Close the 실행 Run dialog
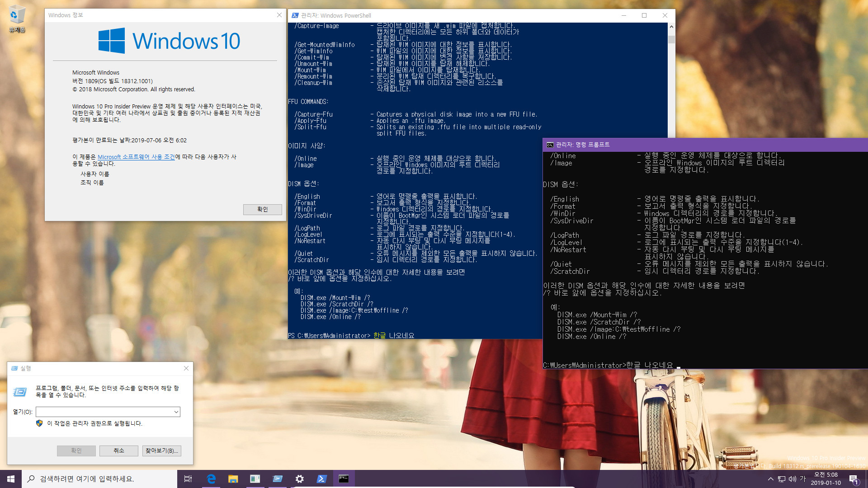868x488 pixels. [x=186, y=368]
